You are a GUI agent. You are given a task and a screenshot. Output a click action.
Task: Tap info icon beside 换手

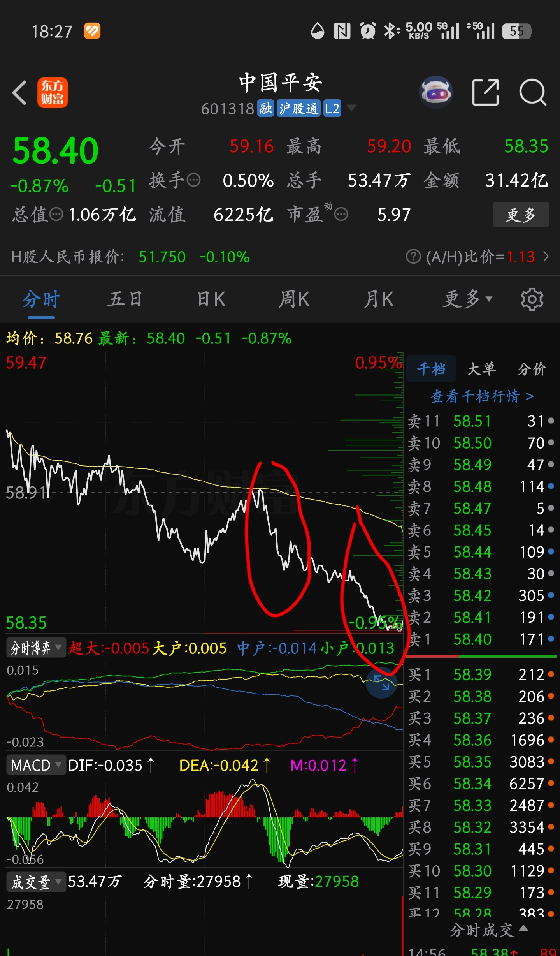pyautogui.click(x=193, y=180)
